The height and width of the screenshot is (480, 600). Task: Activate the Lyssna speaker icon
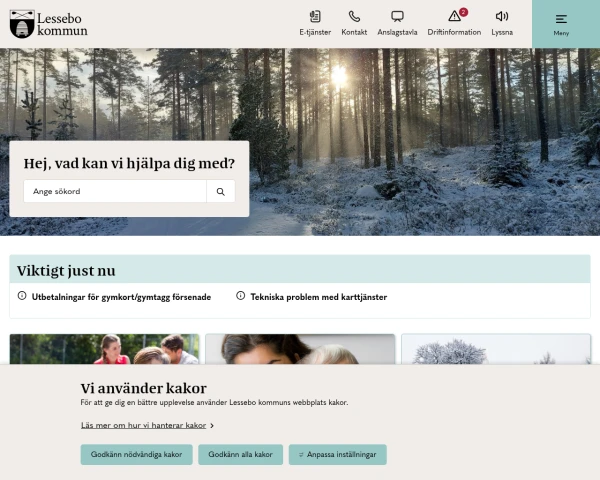[502, 16]
